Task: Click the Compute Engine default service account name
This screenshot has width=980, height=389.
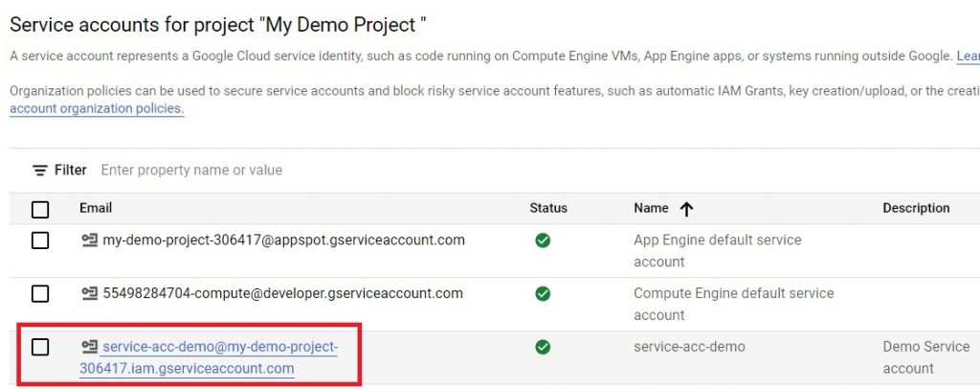Action: [x=734, y=304]
